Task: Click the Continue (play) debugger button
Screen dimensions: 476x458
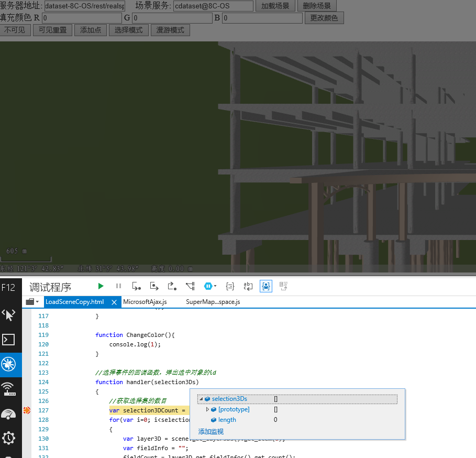Action: (101, 286)
